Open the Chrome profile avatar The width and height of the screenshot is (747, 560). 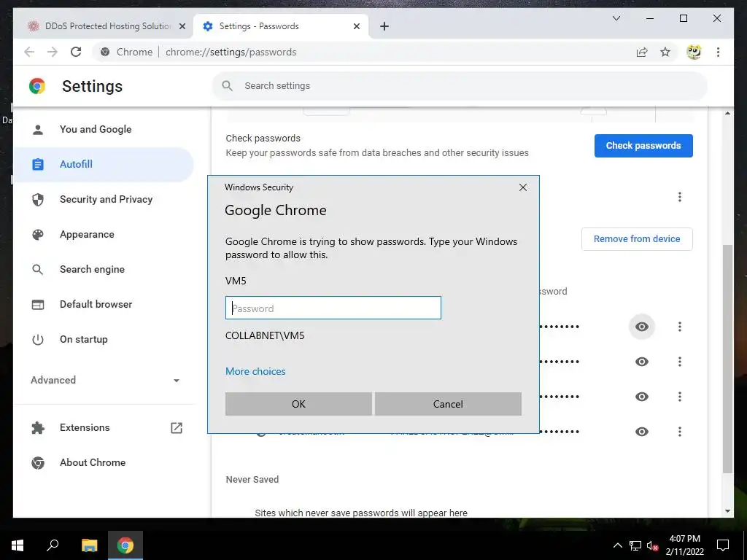point(694,52)
